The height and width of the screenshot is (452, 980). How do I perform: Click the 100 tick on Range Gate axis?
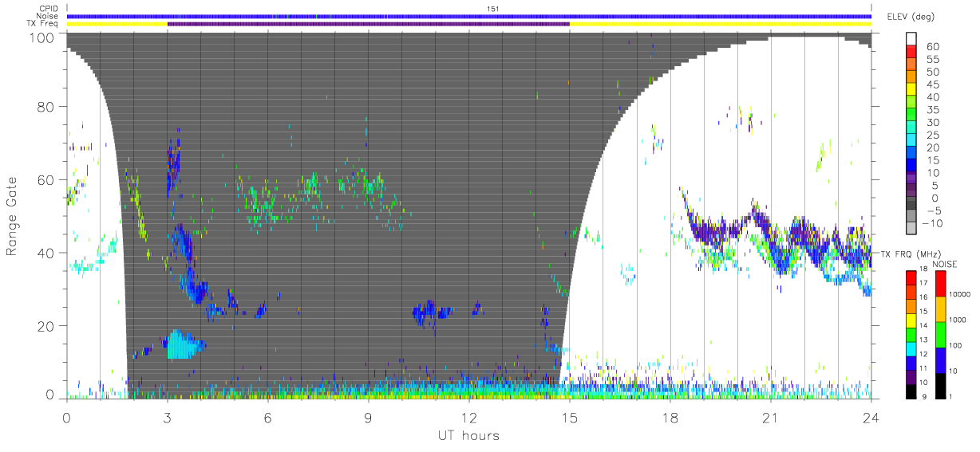[43, 37]
